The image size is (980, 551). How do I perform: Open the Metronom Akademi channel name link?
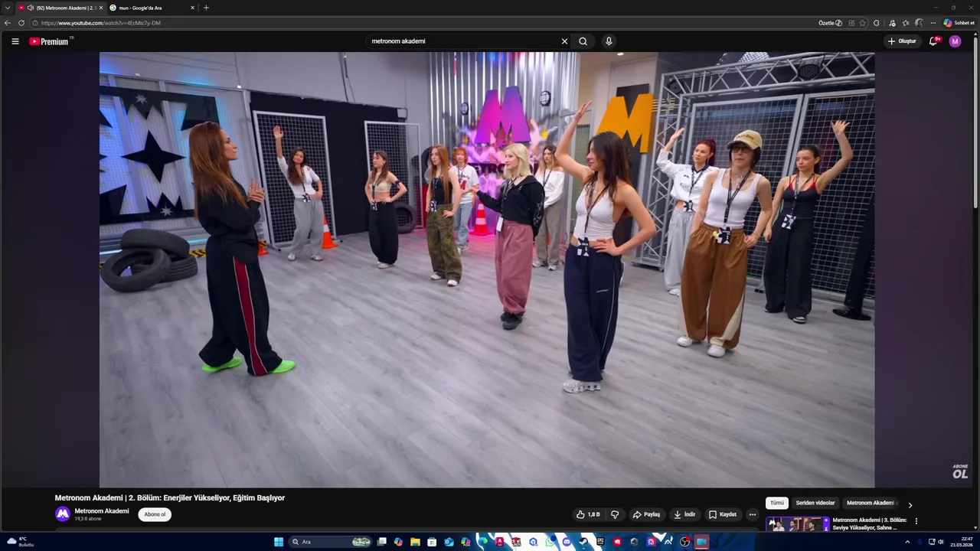(x=102, y=511)
